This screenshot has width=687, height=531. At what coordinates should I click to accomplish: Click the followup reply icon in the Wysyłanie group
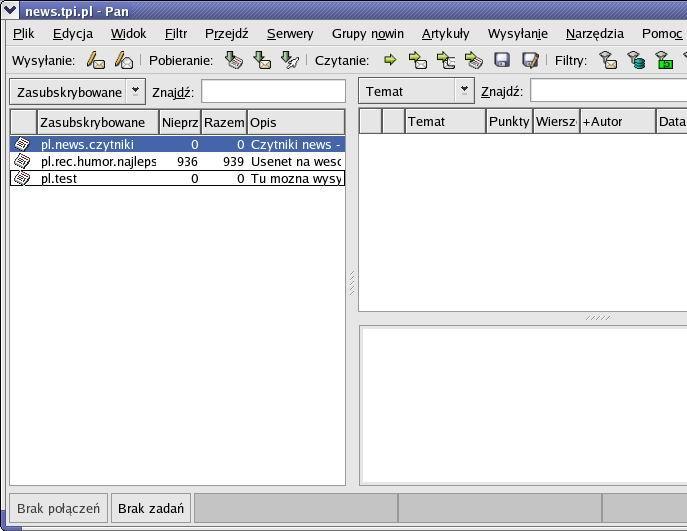[124, 61]
